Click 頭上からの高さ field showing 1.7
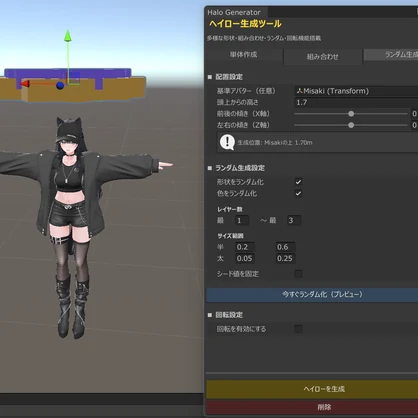The image size is (418, 418). coord(356,102)
